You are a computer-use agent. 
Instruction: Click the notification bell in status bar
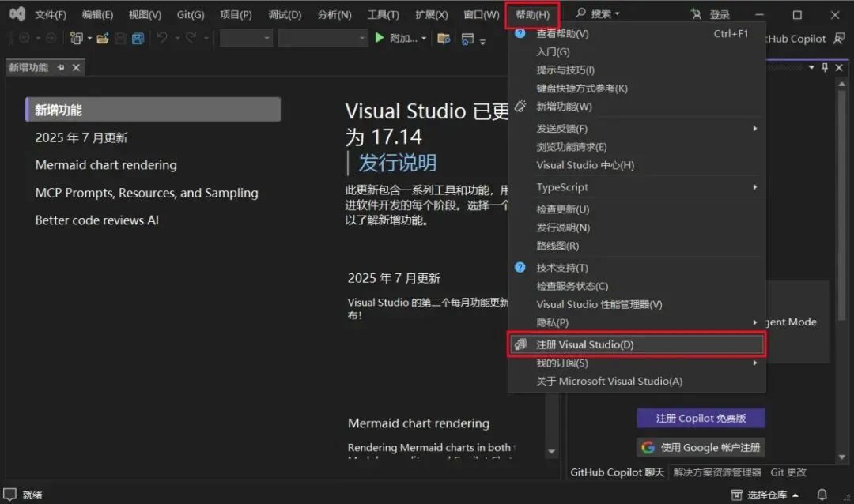tap(822, 495)
